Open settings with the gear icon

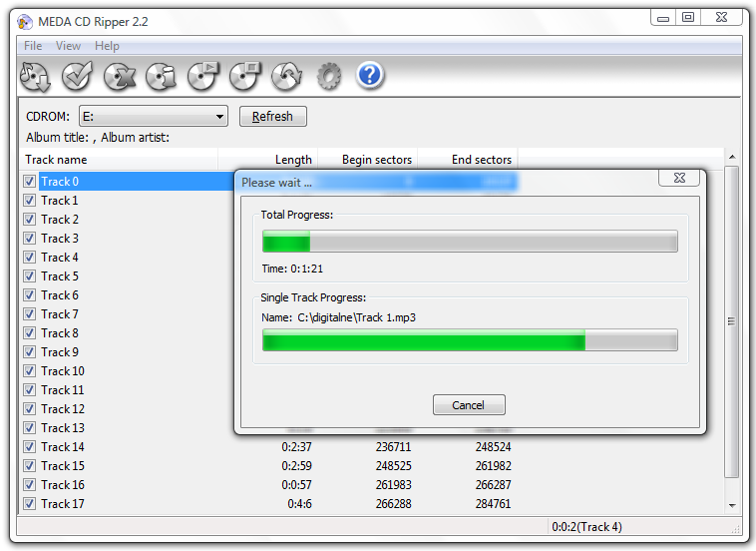point(329,76)
